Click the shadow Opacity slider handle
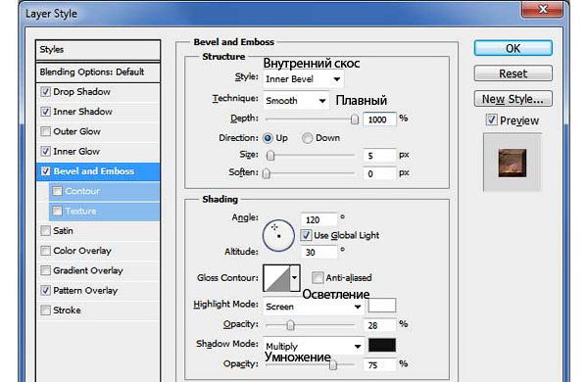 coord(333,364)
